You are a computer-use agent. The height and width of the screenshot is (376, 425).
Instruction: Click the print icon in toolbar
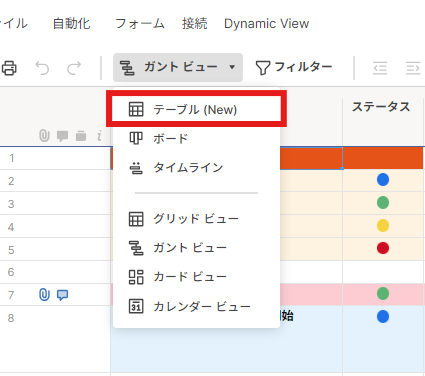click(9, 68)
